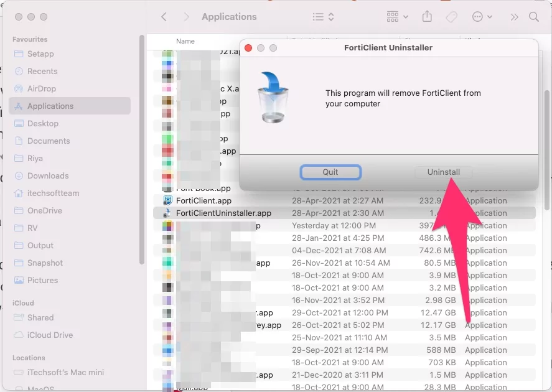Click date "28-Jan-2021 at 4:25 PM"

(338, 238)
